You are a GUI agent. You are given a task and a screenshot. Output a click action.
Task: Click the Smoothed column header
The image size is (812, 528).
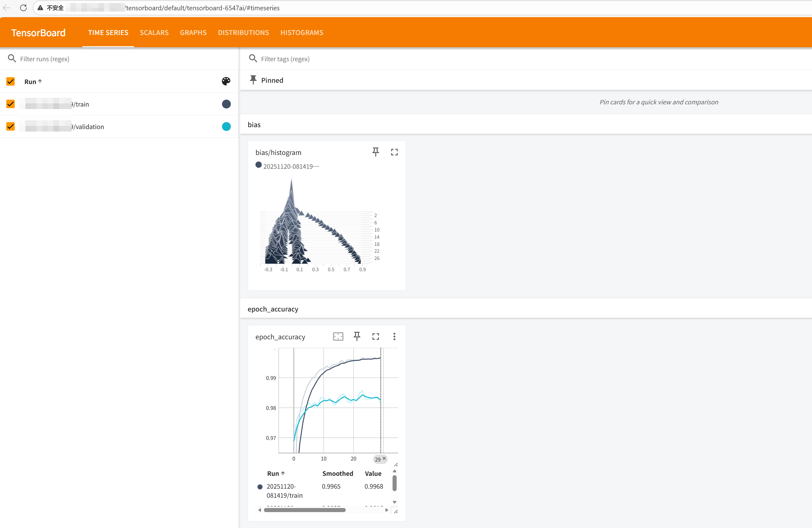click(x=337, y=473)
